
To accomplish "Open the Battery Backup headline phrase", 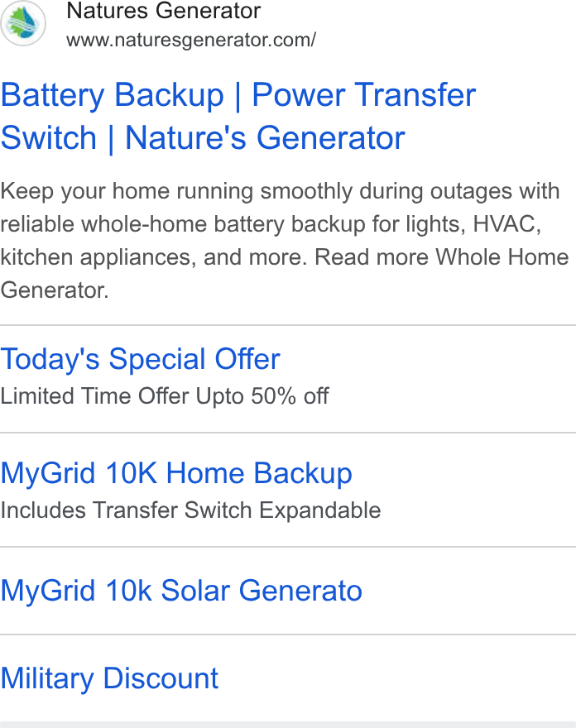I will click(112, 95).
